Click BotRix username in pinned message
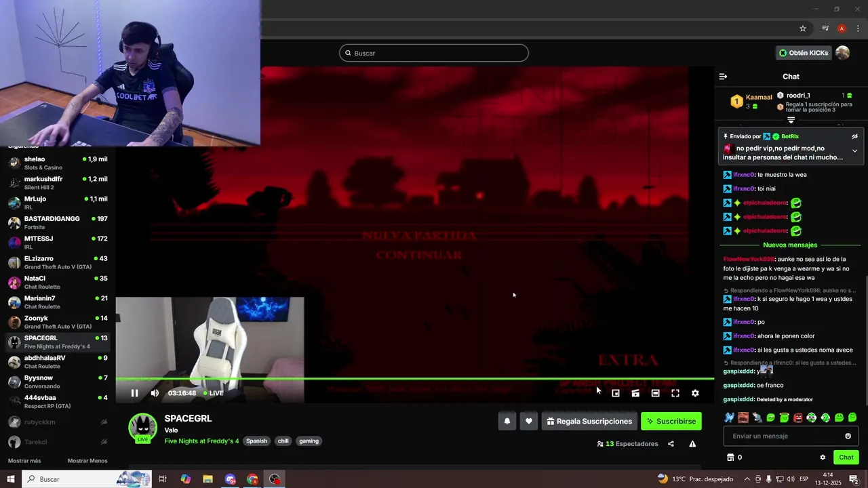 click(790, 136)
